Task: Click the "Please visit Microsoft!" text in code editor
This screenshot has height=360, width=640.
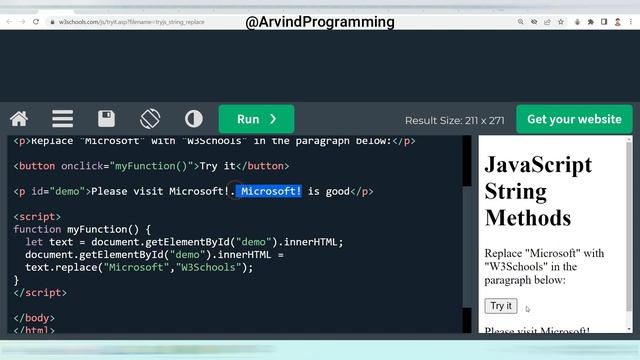Action: [x=160, y=191]
